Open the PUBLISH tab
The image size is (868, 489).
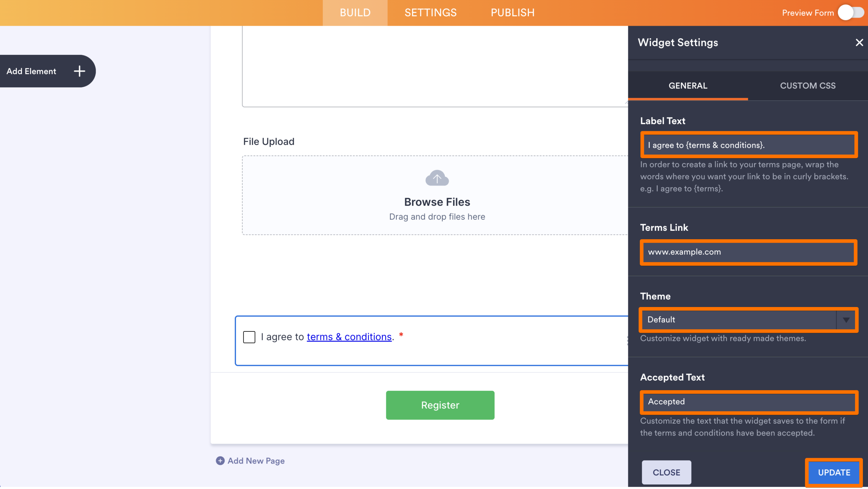(x=513, y=13)
